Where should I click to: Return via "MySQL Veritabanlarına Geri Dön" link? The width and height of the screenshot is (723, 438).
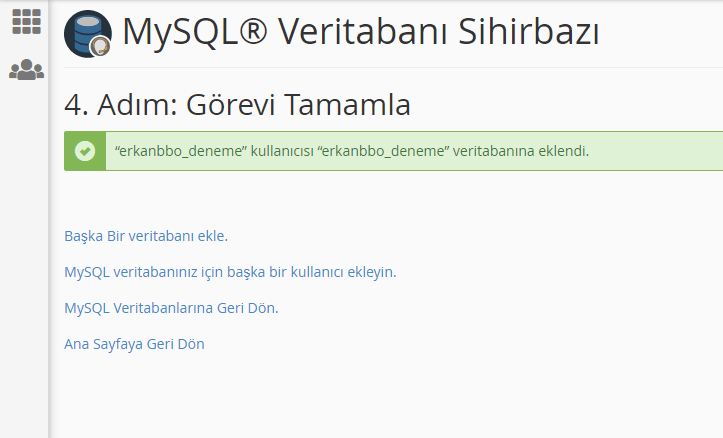[170, 308]
